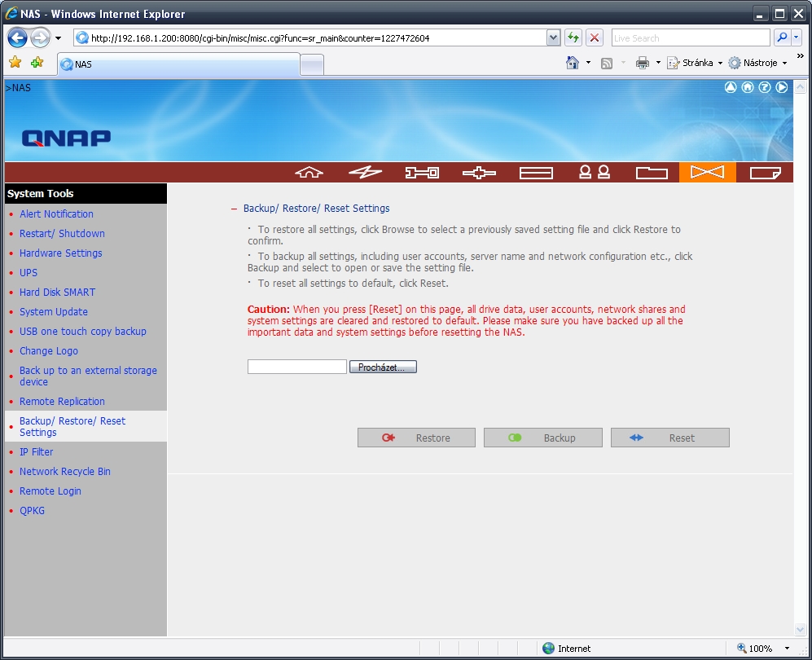Click the Restore button
The image size is (812, 660).
coord(416,438)
